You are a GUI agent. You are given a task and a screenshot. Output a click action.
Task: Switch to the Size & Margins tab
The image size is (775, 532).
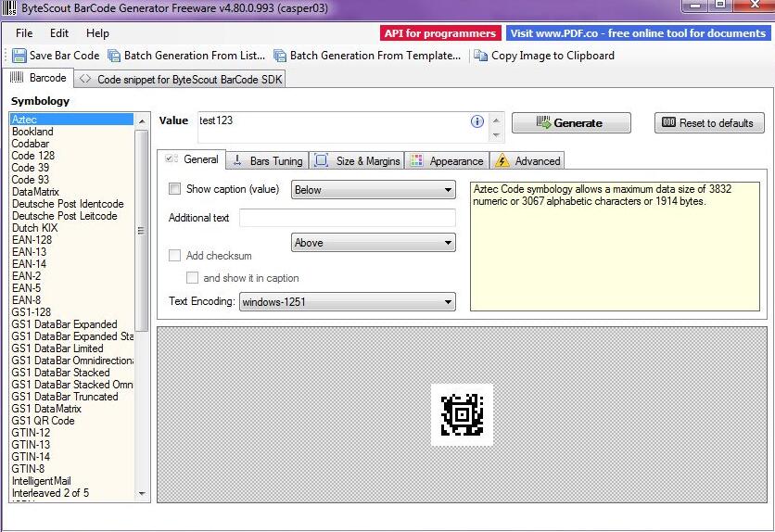pyautogui.click(x=357, y=160)
